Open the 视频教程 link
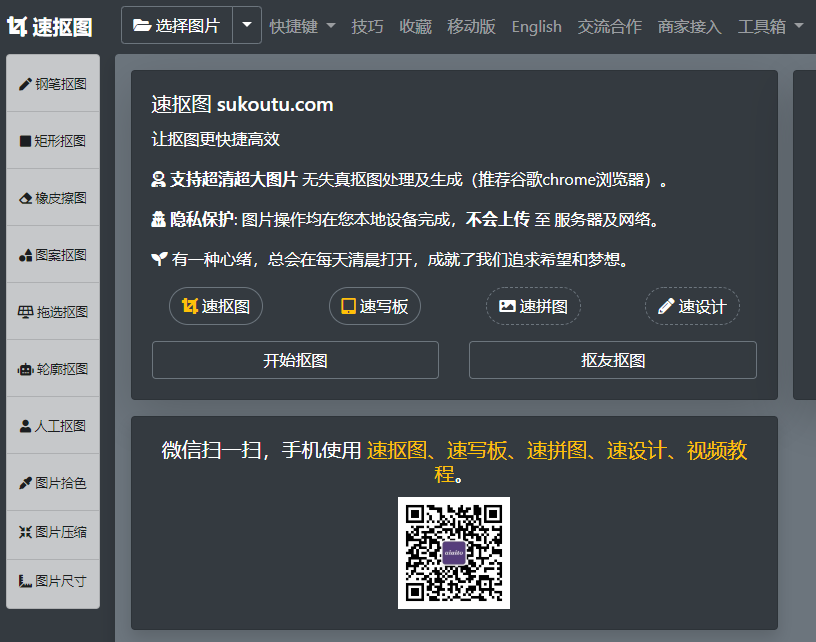This screenshot has width=816, height=642. pyautogui.click(x=717, y=450)
